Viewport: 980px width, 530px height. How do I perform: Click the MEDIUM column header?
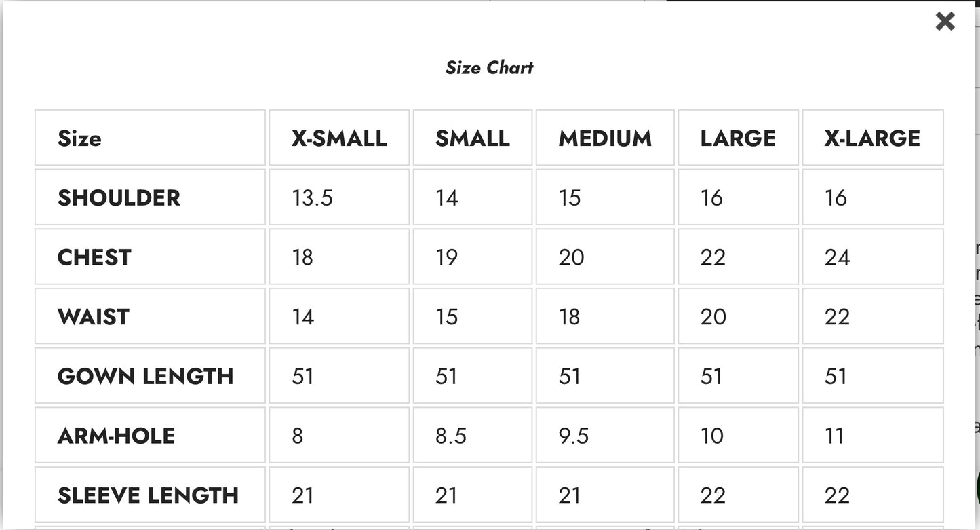tap(605, 138)
